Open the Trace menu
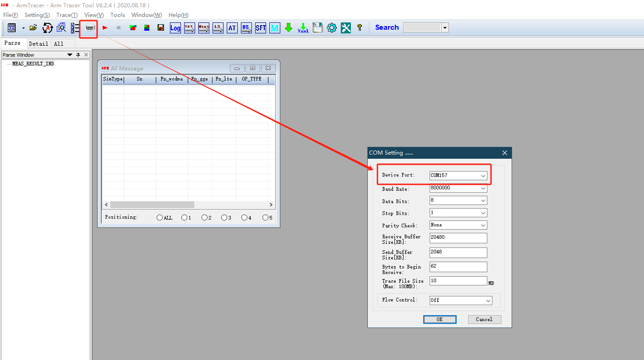 (x=66, y=15)
